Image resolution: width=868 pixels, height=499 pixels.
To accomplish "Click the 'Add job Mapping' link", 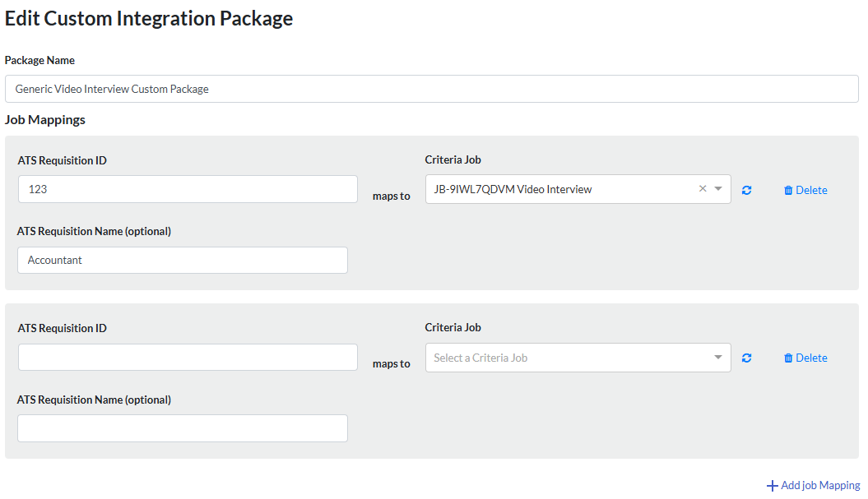I will (x=820, y=485).
